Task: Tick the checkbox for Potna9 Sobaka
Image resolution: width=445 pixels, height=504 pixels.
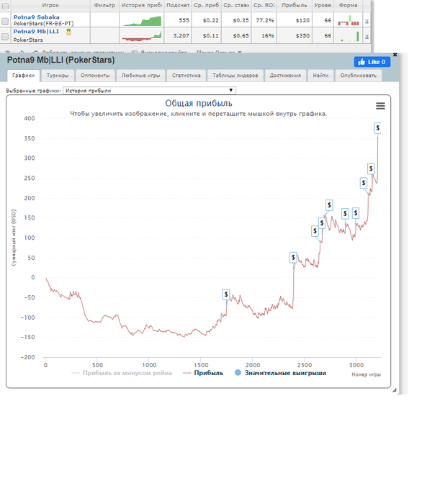Action: [x=5, y=21]
